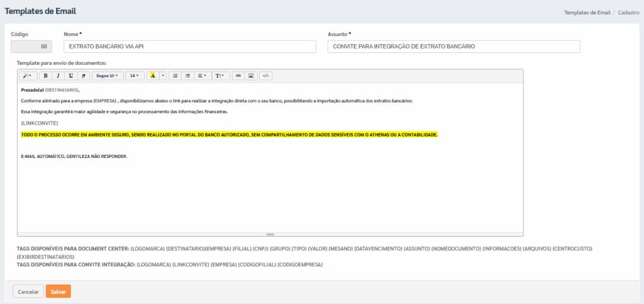Open the font size 14 dropdown
This screenshot has height=304, width=644.
coord(135,76)
